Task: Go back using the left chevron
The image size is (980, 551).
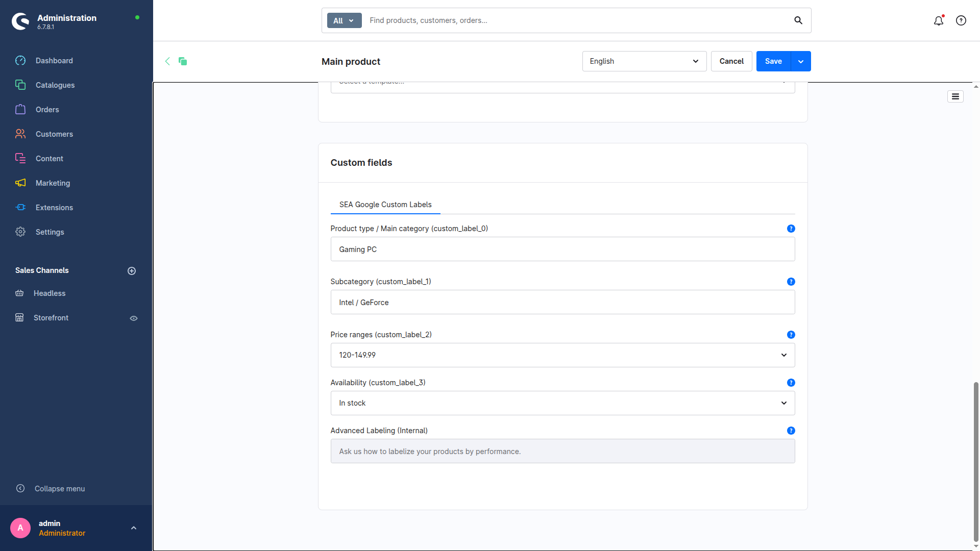Action: click(167, 61)
